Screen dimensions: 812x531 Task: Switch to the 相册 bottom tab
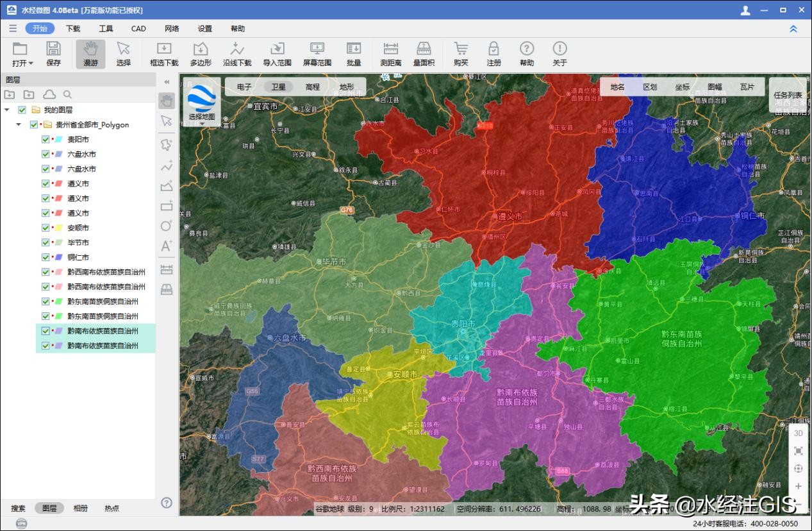[x=81, y=508]
